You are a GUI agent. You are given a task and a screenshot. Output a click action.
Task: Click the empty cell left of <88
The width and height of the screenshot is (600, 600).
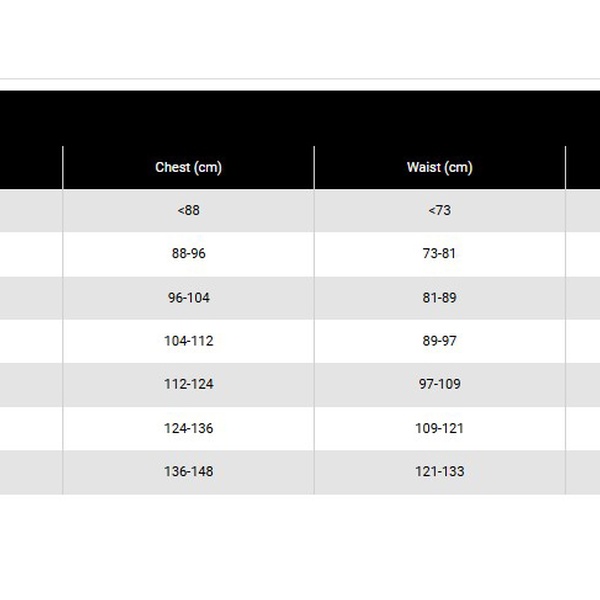pos(30,210)
